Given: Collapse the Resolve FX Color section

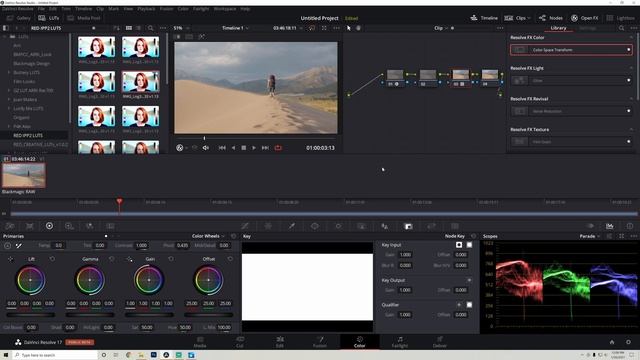Looking at the screenshot, I should pos(631,37).
